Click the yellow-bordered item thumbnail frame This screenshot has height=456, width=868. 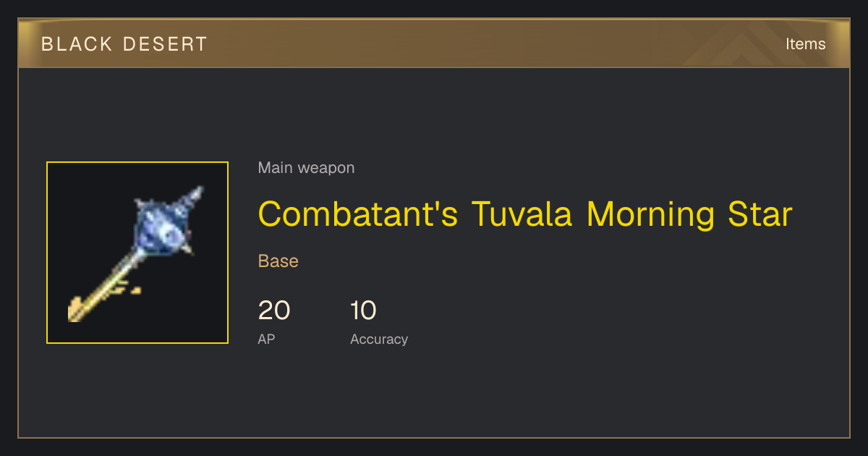(x=137, y=253)
